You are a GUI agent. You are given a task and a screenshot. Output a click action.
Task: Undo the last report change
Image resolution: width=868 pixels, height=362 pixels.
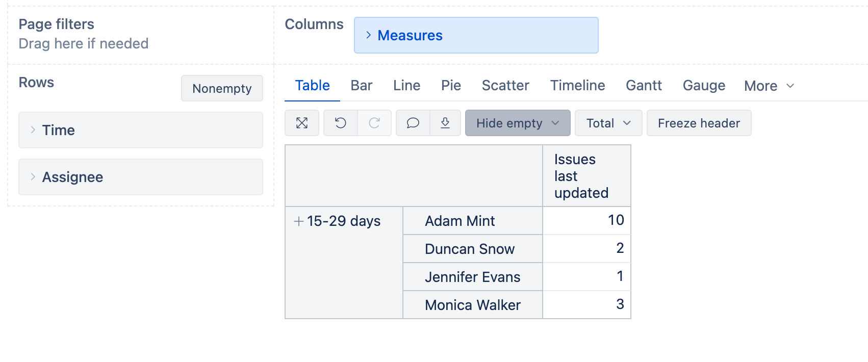(x=341, y=123)
